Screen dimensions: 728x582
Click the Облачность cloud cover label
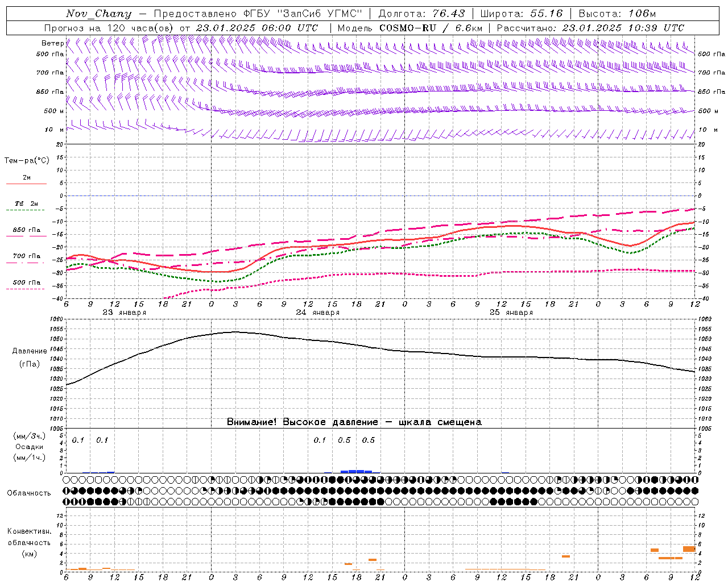(29, 493)
